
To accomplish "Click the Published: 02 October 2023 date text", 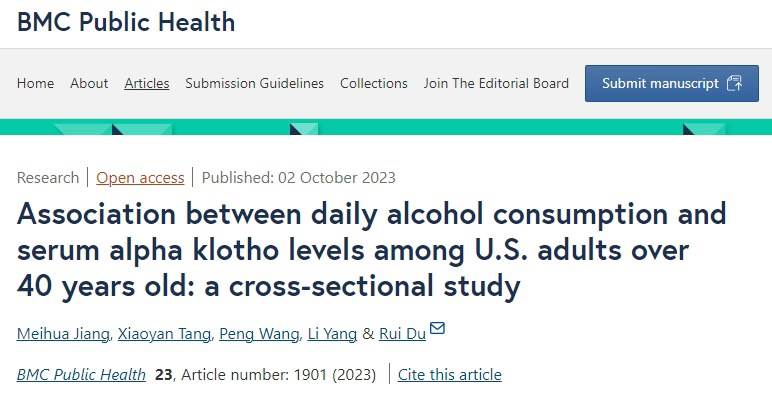I will (299, 177).
